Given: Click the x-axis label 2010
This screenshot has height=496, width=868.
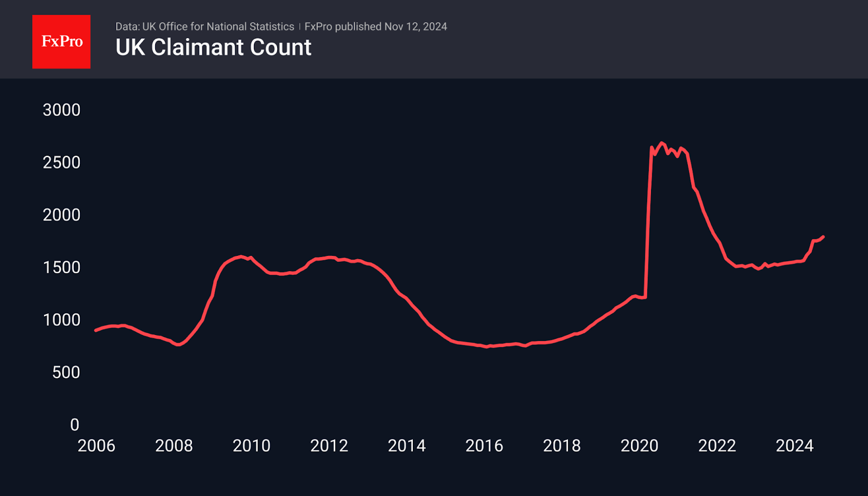Looking at the screenshot, I should click(252, 446).
